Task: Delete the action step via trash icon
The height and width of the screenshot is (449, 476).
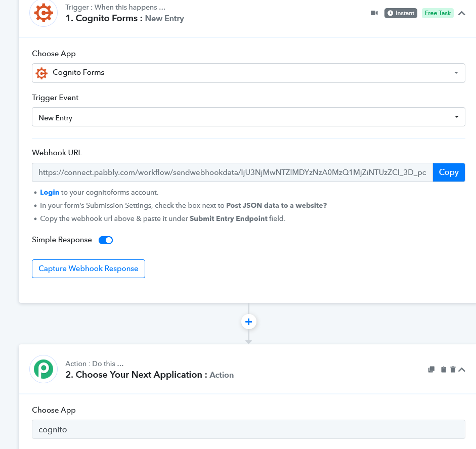Action: click(453, 369)
